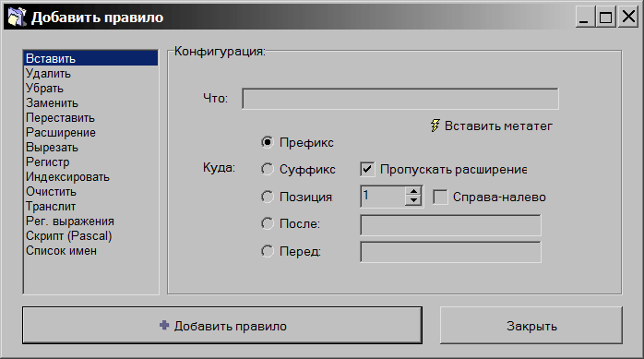Uncheck Пропускать расширение checkbox
This screenshot has width=644, height=359.
[x=367, y=169]
